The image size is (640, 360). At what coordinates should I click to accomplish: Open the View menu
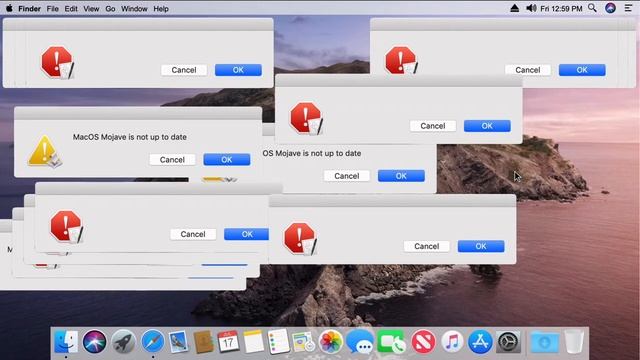[91, 9]
